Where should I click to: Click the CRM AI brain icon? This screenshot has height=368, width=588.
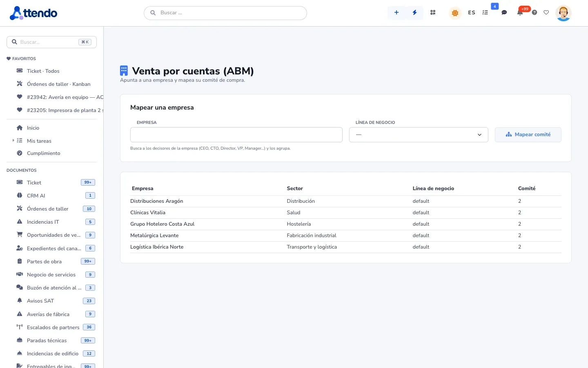[x=20, y=195]
